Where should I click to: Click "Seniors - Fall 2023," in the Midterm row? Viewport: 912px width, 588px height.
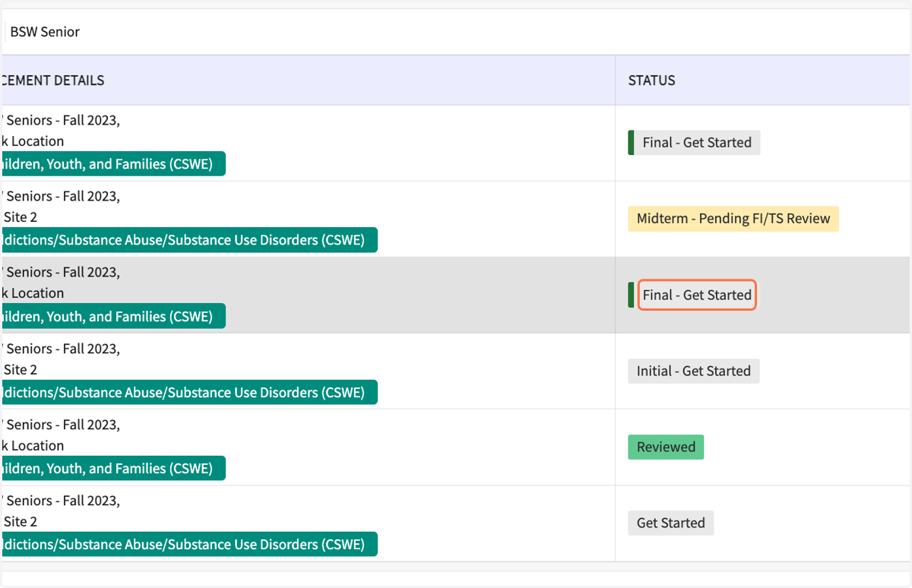tap(62, 196)
